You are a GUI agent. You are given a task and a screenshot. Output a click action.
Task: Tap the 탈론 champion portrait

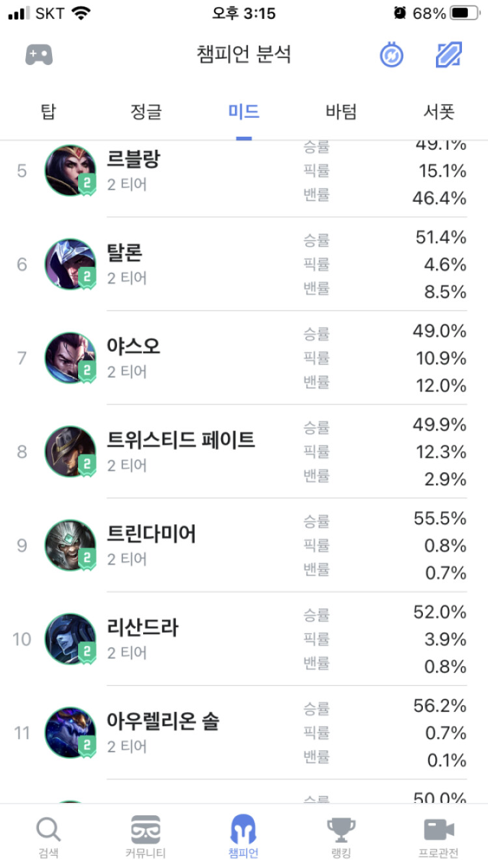tap(70, 264)
